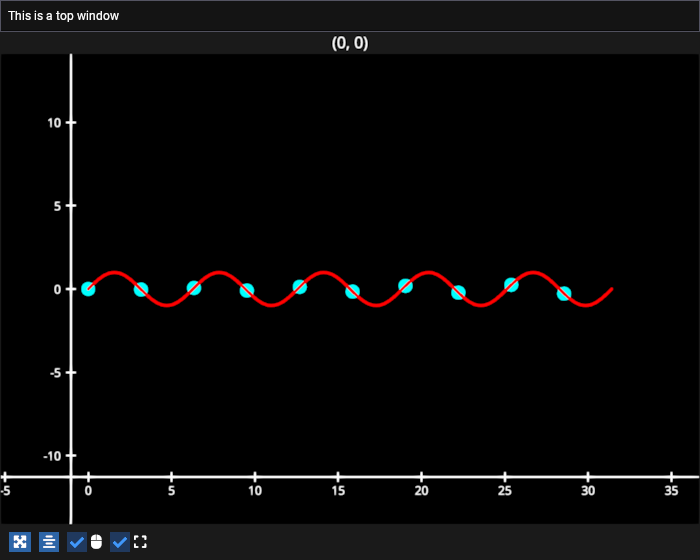Click the x-axis tick label 35
700x560 pixels.
click(671, 491)
